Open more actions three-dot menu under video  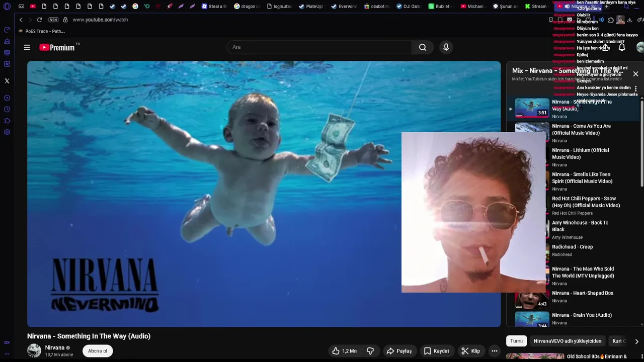click(x=495, y=351)
